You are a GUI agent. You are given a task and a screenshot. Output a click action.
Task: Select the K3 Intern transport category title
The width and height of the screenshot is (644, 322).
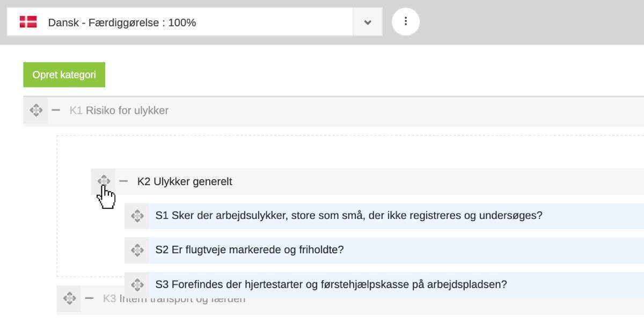coord(174,299)
